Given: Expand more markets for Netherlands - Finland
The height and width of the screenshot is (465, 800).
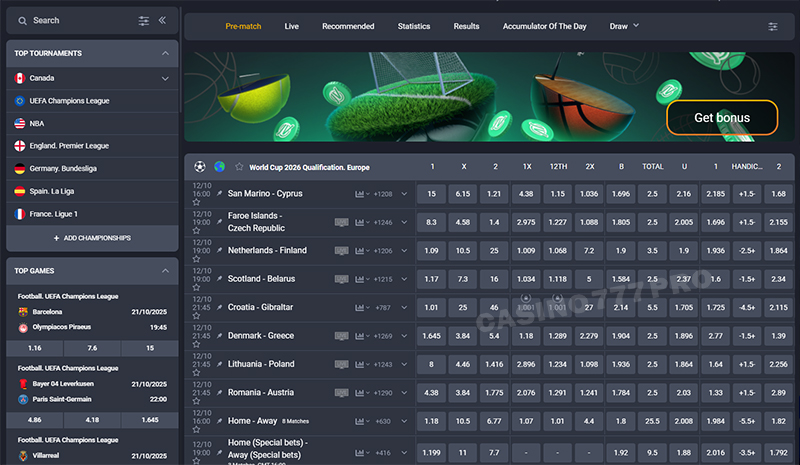Looking at the screenshot, I should tap(404, 251).
